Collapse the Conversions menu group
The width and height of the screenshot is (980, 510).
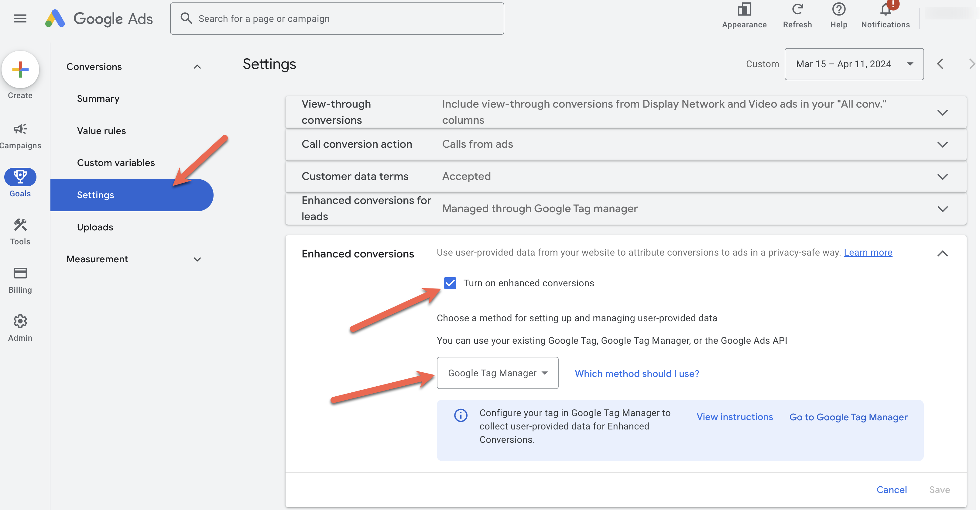[x=197, y=67]
